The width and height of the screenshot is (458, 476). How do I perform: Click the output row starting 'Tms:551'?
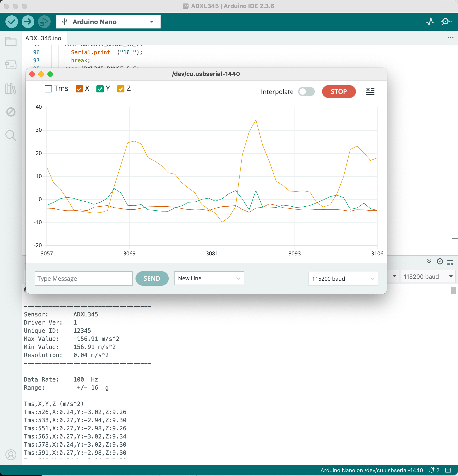tap(75, 428)
